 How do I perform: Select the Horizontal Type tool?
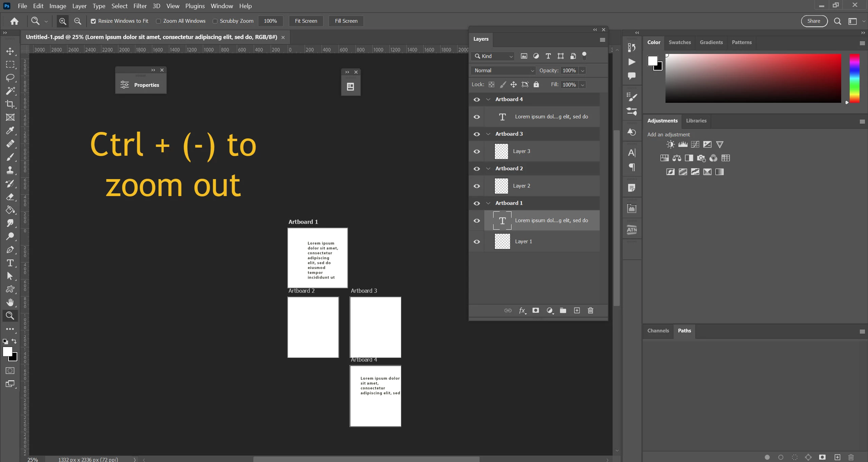10,263
